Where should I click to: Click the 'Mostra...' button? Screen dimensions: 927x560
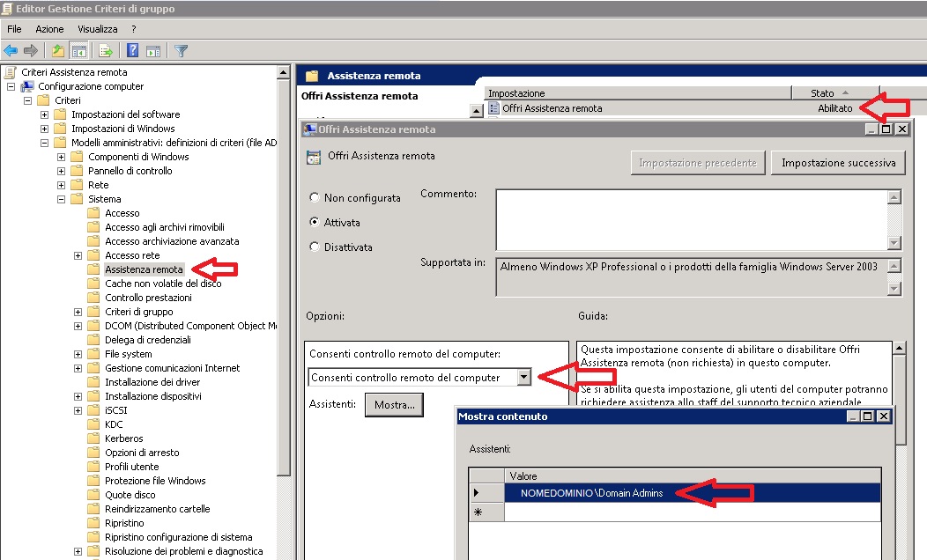point(394,404)
